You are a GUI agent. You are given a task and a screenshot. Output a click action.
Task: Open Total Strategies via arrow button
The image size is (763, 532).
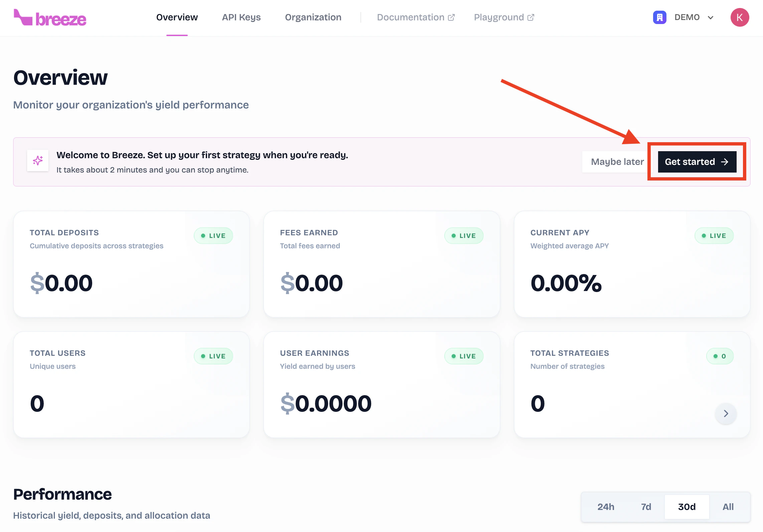[726, 414]
